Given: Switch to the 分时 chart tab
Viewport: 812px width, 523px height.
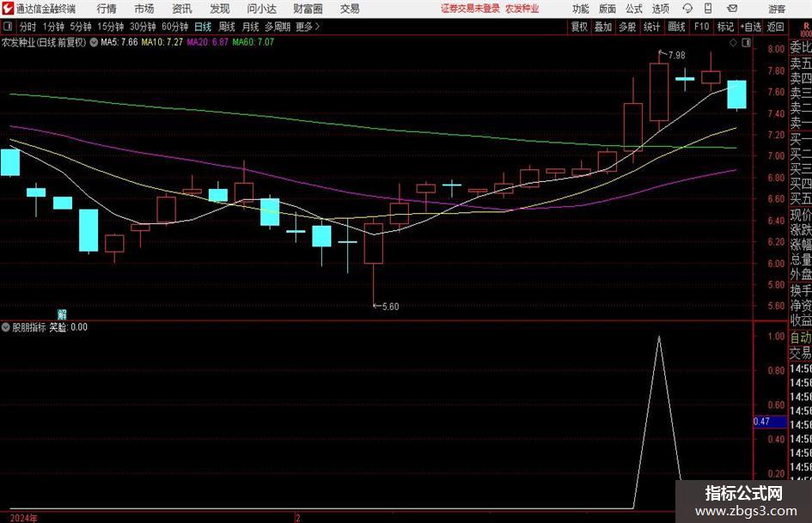Looking at the screenshot, I should (28, 27).
